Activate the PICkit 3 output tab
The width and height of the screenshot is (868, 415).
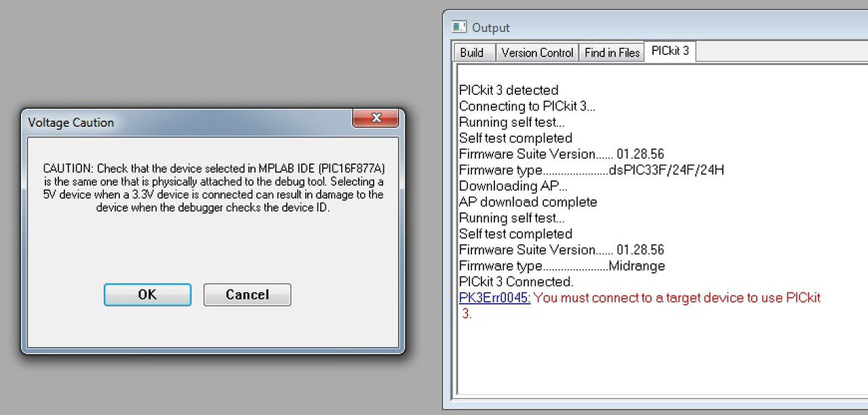pos(670,51)
